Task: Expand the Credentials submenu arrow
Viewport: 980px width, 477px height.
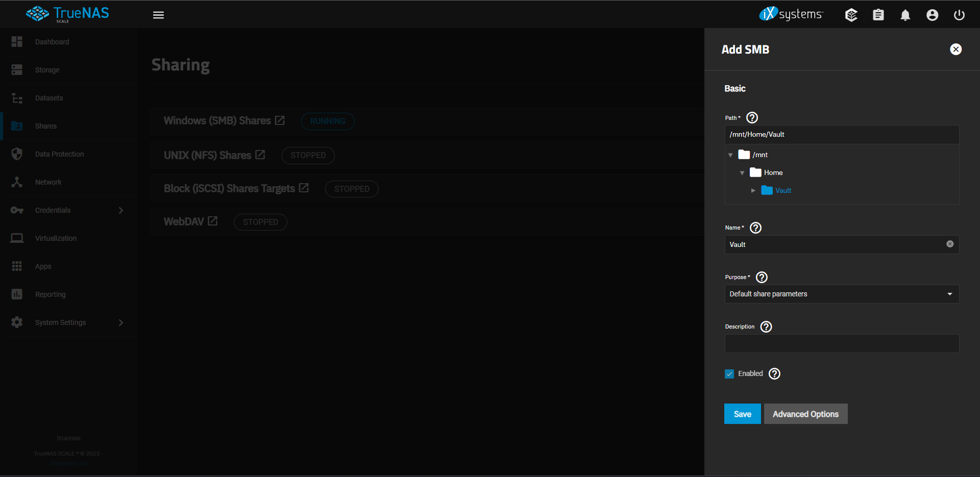Action: click(x=121, y=210)
